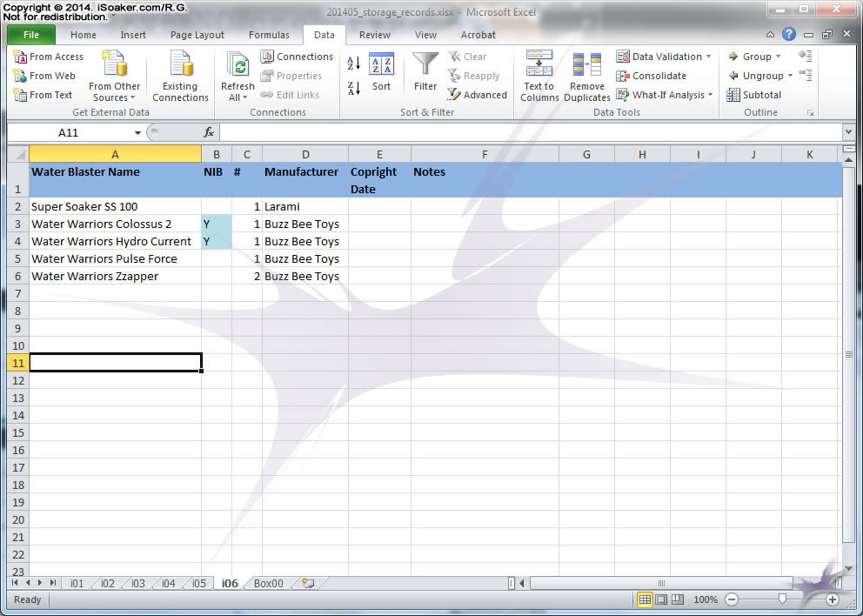Zoom in with plus button
The width and height of the screenshot is (863, 616).
click(x=833, y=600)
